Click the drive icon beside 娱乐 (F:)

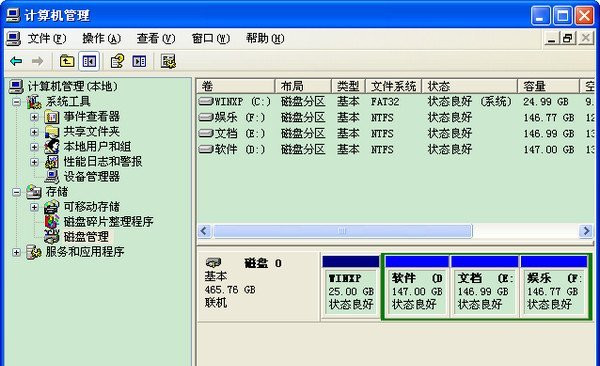(206, 117)
